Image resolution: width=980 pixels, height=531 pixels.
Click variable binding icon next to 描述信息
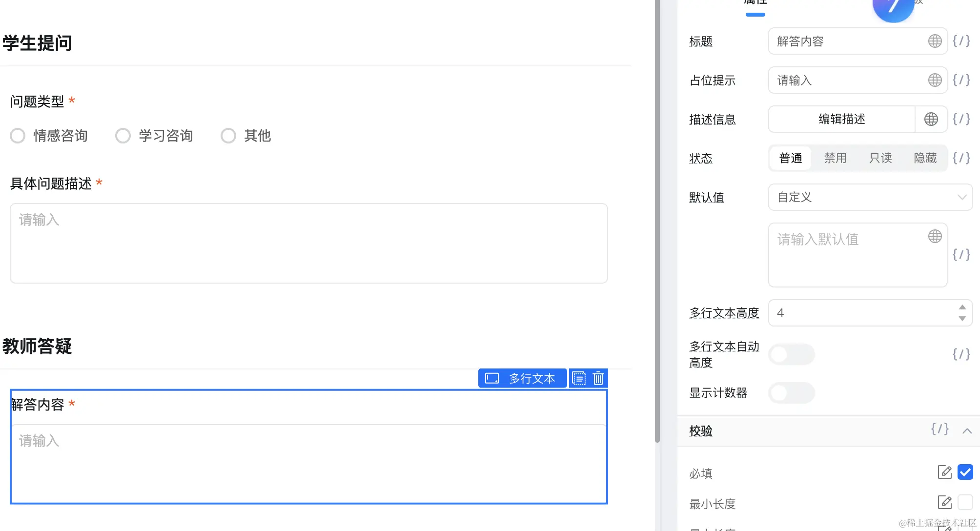(x=961, y=119)
